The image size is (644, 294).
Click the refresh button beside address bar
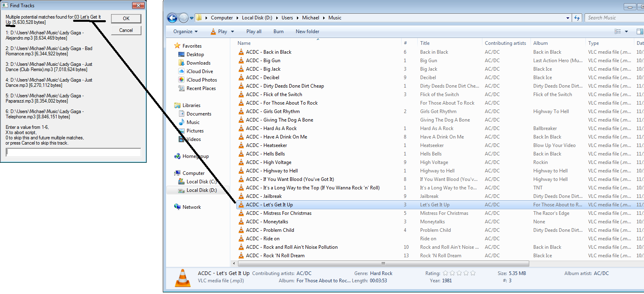(577, 18)
